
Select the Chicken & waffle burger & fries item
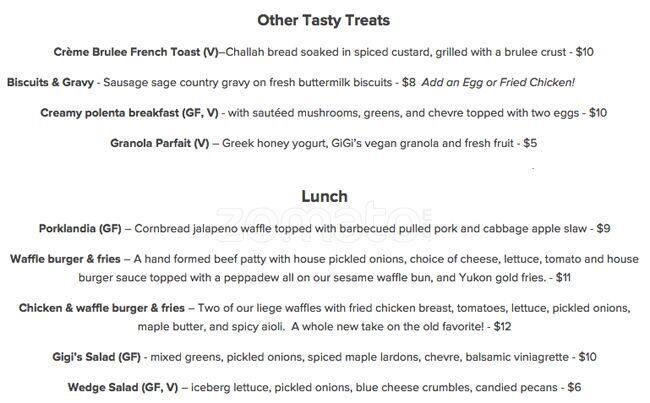101,308
